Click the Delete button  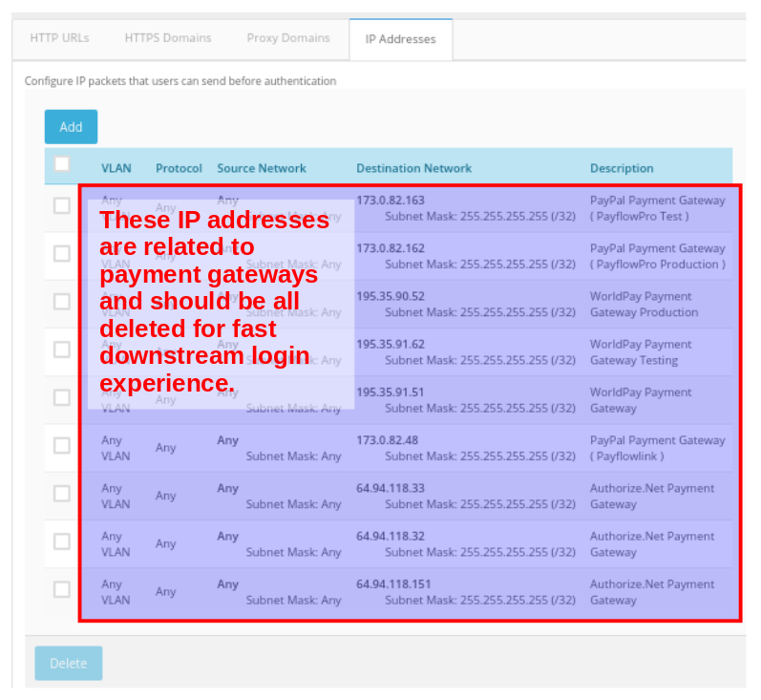(69, 663)
